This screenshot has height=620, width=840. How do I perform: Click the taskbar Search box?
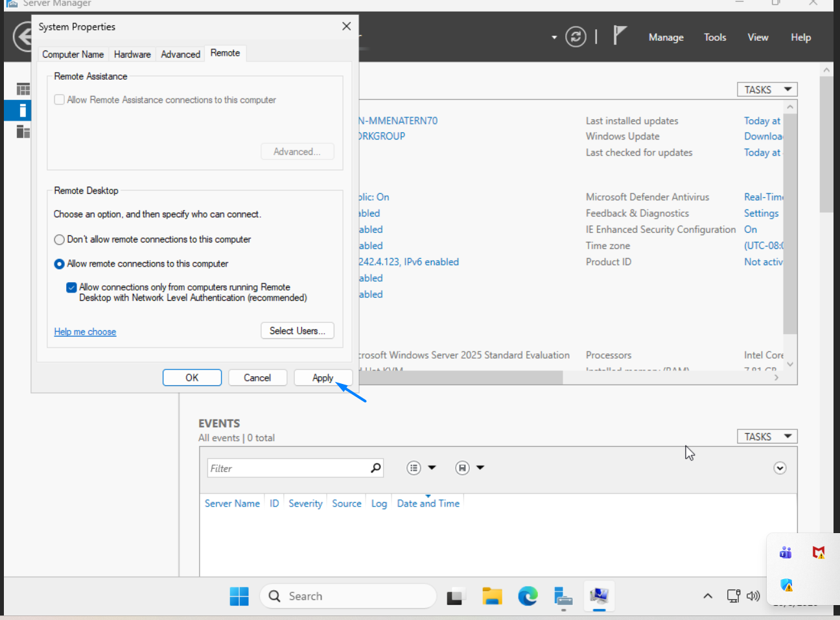click(x=348, y=596)
